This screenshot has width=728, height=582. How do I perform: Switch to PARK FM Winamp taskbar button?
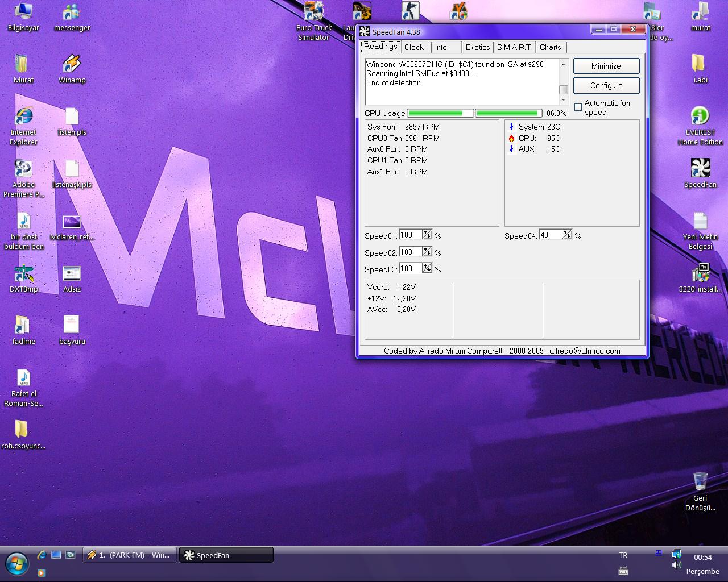130,555
